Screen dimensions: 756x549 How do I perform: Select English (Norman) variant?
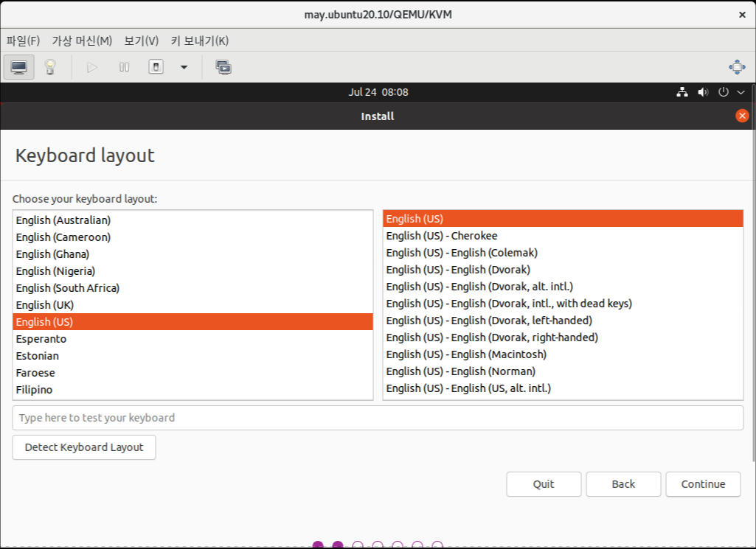click(563, 371)
